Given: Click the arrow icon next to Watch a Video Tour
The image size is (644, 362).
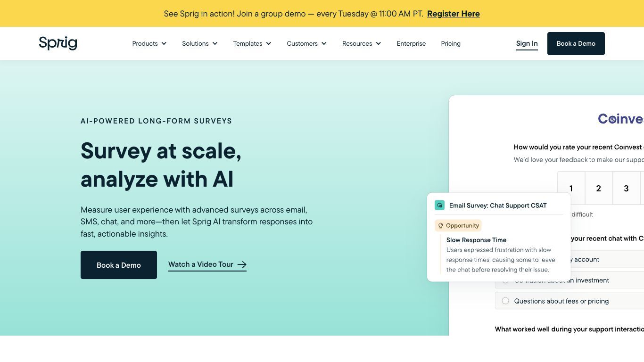Looking at the screenshot, I should [x=242, y=264].
